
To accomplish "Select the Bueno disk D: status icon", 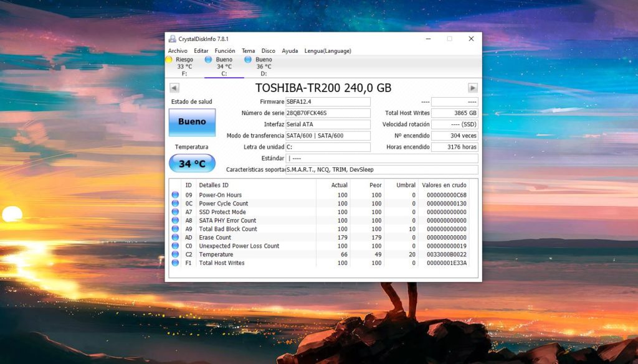I will click(x=248, y=60).
